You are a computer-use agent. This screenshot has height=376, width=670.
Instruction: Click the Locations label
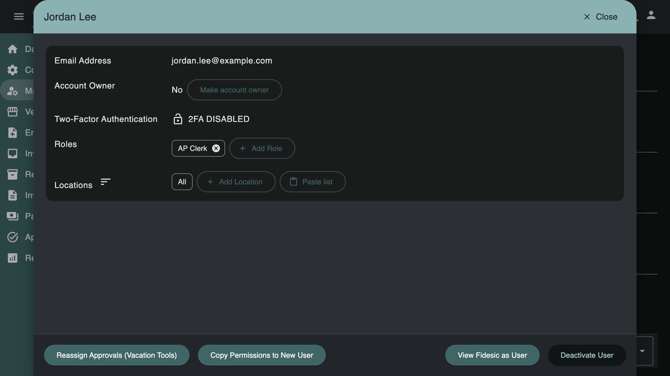[73, 185]
